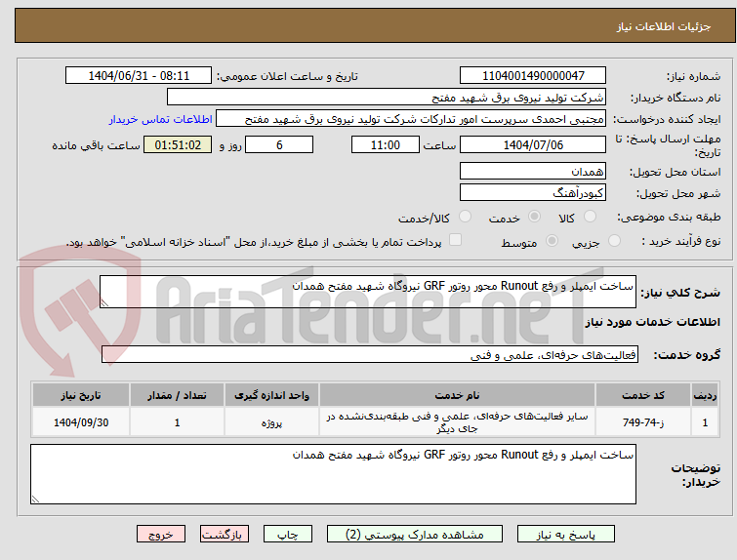
Task: Click the جزئیات اطلاعات نیاز header title
Action: (x=664, y=26)
